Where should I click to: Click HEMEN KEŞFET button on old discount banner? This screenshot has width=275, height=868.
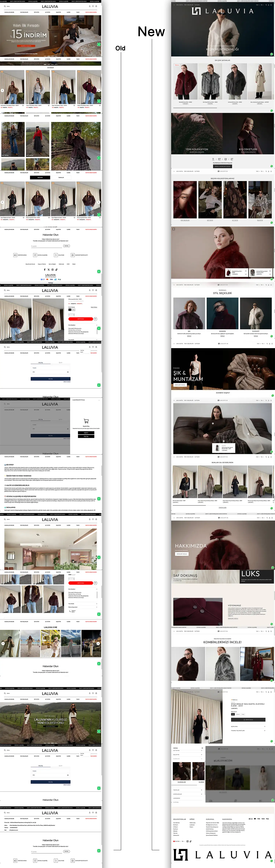point(26,46)
